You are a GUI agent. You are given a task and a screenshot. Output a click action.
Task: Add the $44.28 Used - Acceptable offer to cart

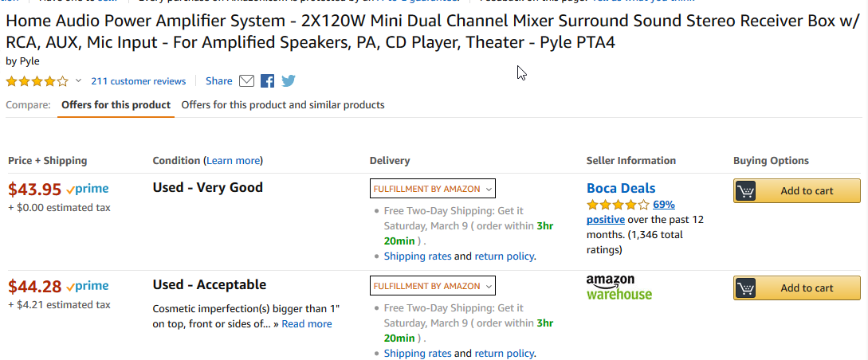pyautogui.click(x=796, y=288)
